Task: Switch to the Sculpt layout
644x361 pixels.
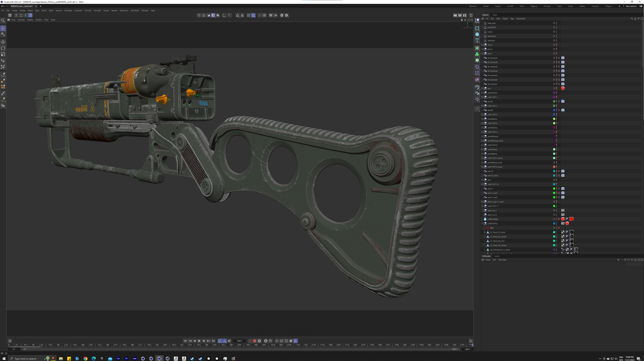Action: click(497, 6)
